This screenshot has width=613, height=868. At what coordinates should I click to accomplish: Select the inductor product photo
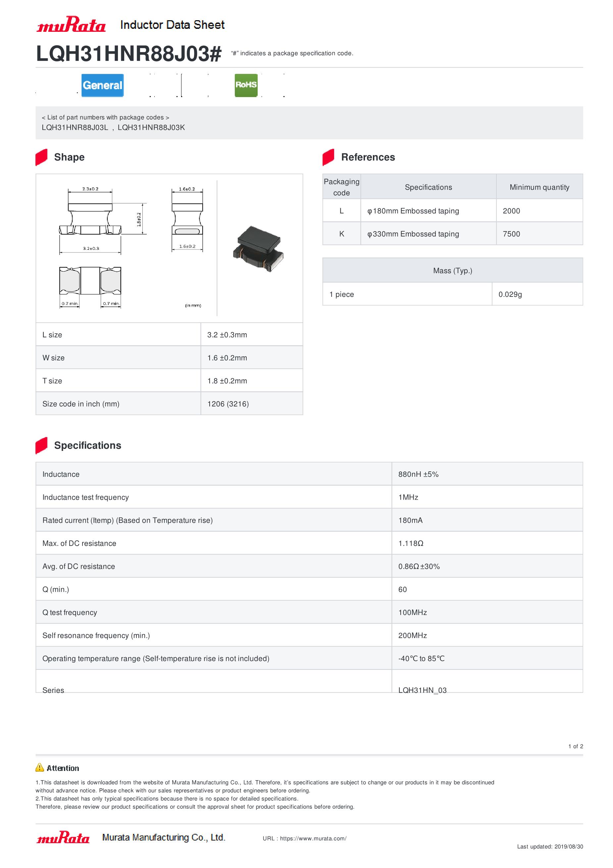click(x=259, y=249)
